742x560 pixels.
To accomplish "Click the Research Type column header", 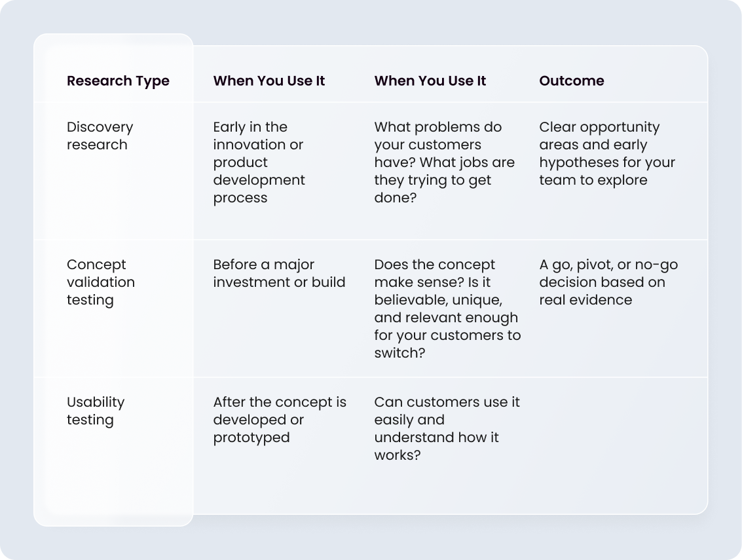I will [x=118, y=81].
